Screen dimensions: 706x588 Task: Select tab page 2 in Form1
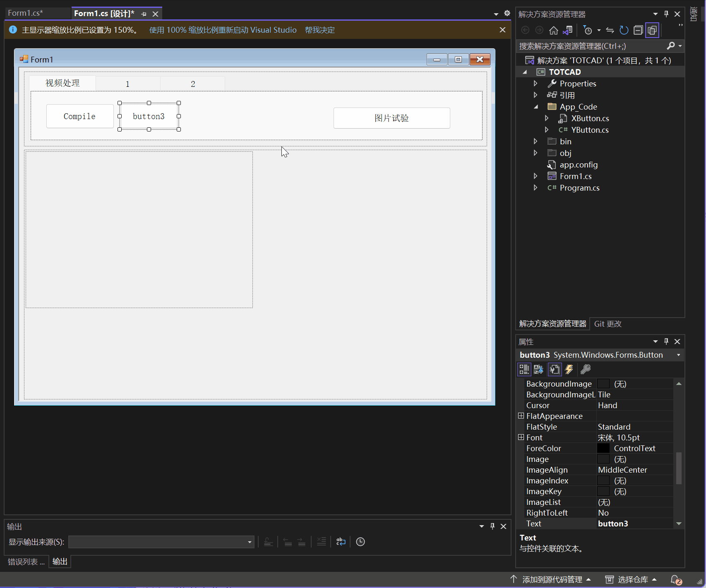tap(193, 84)
